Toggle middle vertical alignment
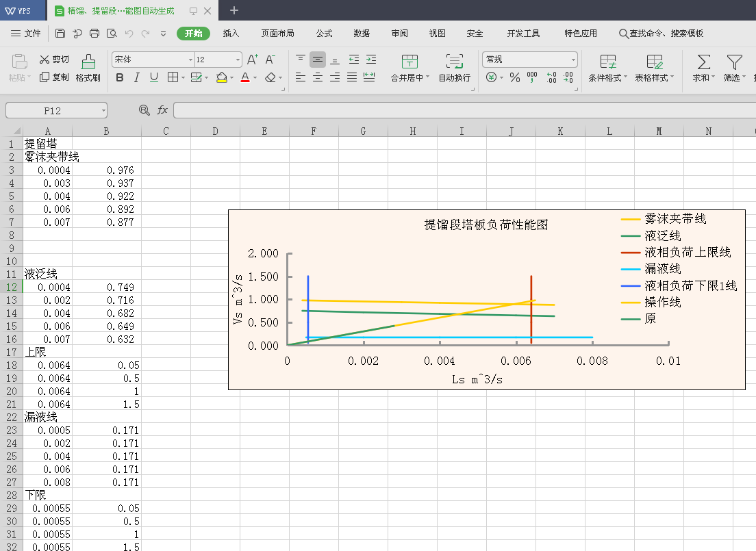The image size is (756, 551). pos(318,60)
